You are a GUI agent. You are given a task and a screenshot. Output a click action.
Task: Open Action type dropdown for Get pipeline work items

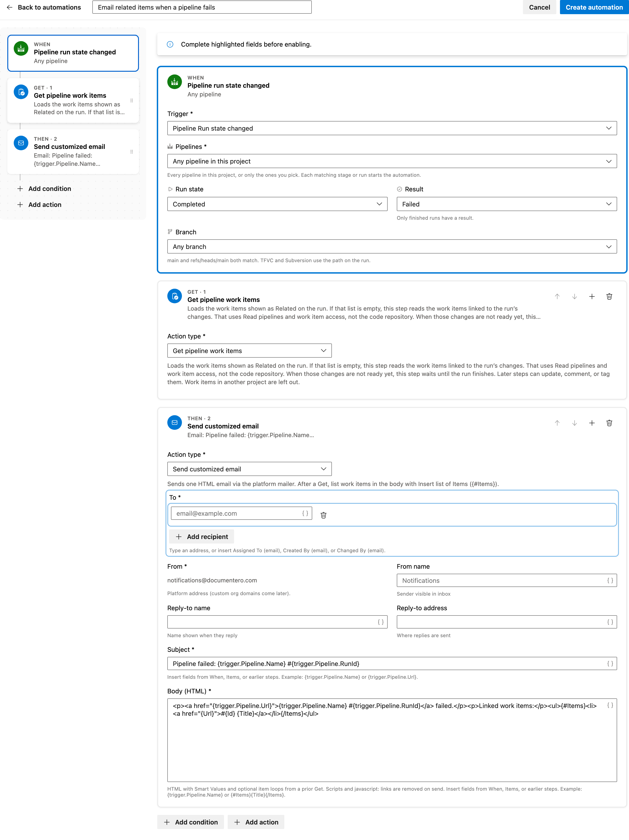pos(249,351)
